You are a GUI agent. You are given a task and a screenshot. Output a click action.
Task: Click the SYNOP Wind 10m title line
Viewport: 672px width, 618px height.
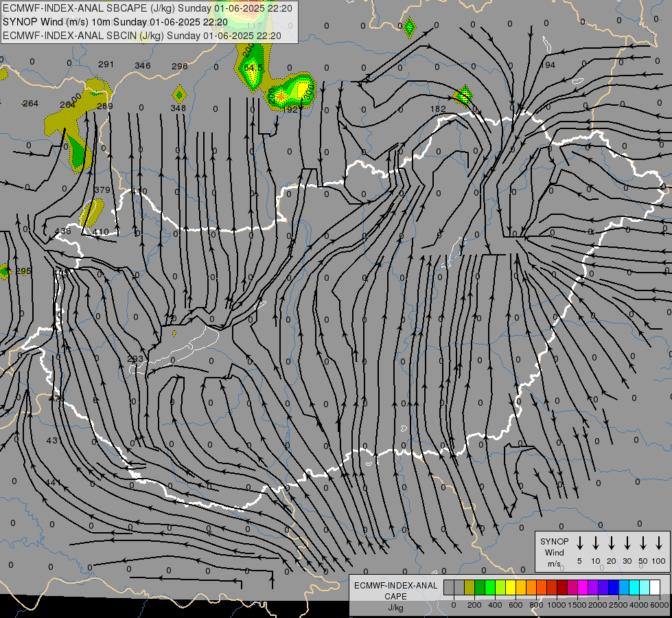coord(115,22)
